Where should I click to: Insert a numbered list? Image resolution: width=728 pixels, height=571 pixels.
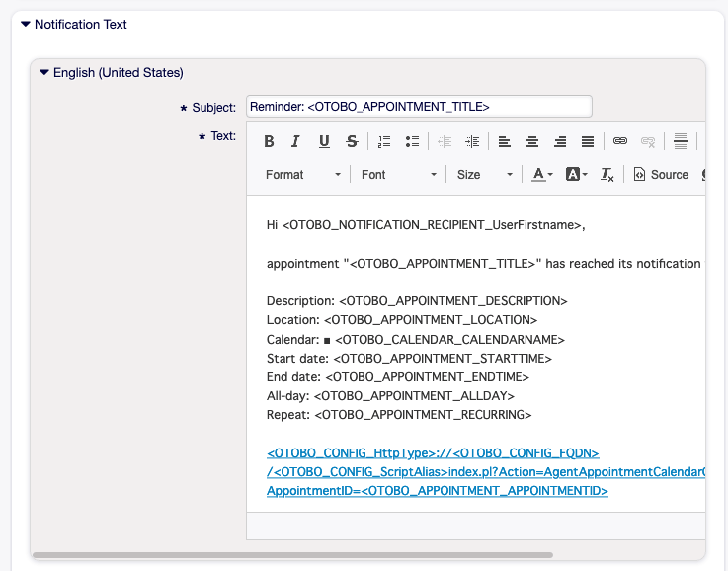(x=385, y=142)
